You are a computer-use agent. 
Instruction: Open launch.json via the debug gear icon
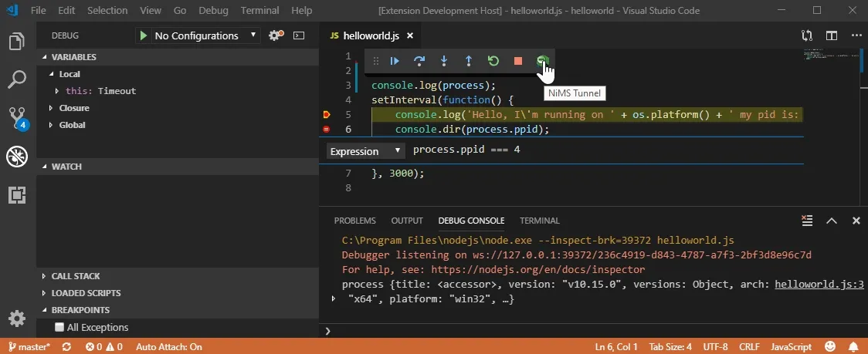click(x=275, y=35)
